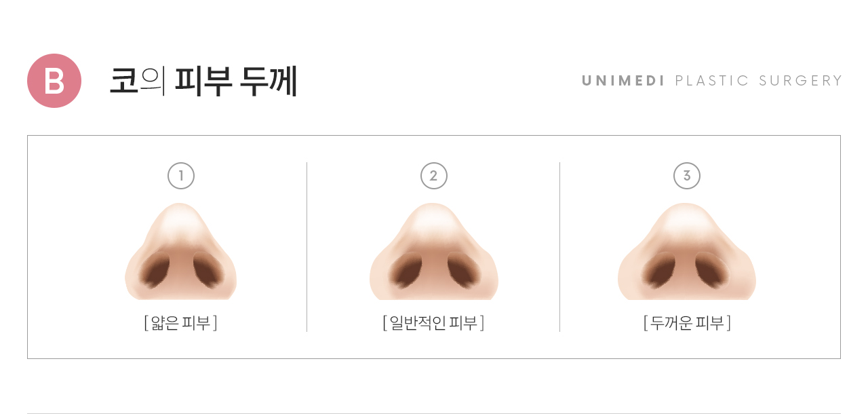
Task: Click the pink B circle badge
Action: click(54, 81)
